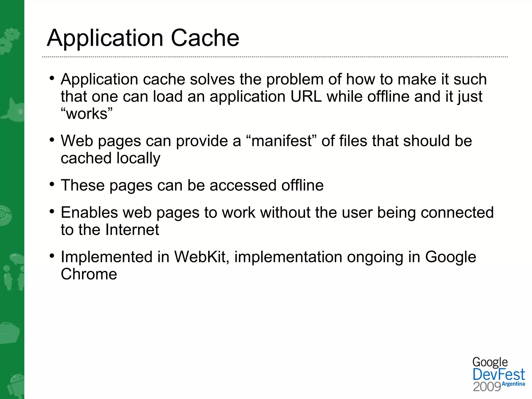532x399 pixels.
Task: Click the bullet starting with Enables web pages
Action: (x=277, y=212)
